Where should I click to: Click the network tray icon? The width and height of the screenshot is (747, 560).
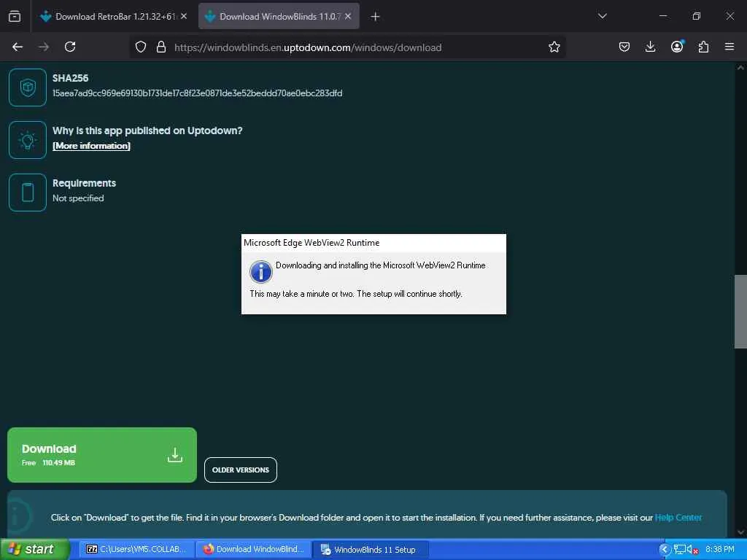point(679,550)
